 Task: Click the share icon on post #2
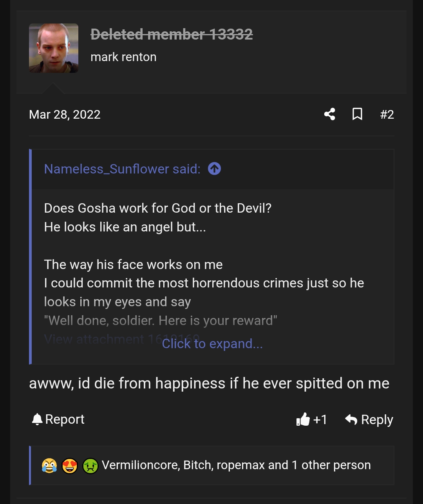point(329,114)
